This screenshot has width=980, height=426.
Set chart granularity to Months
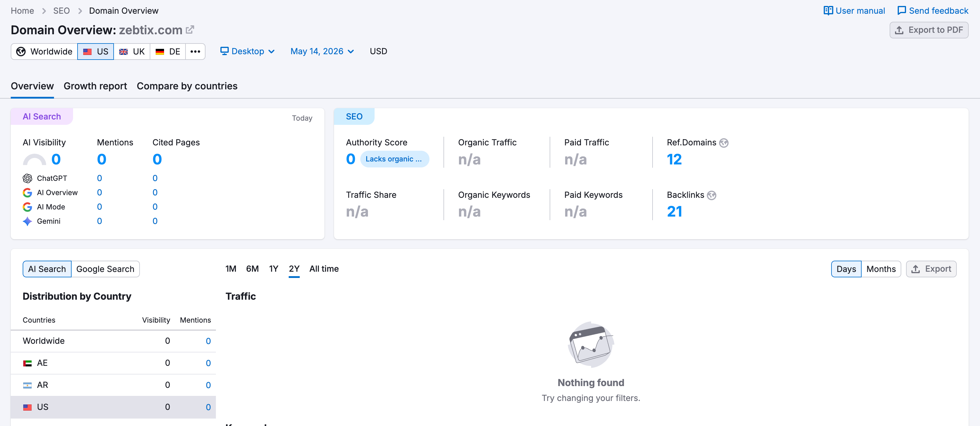tap(881, 269)
